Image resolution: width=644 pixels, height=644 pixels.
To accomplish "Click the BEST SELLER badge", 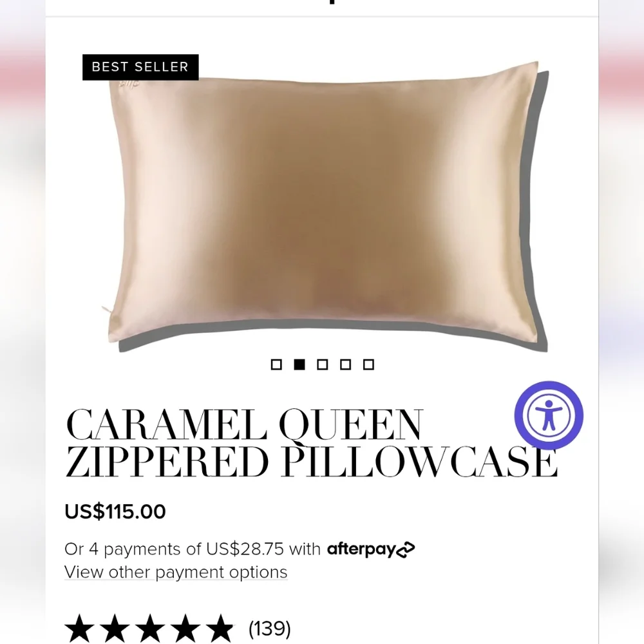I will [x=140, y=67].
